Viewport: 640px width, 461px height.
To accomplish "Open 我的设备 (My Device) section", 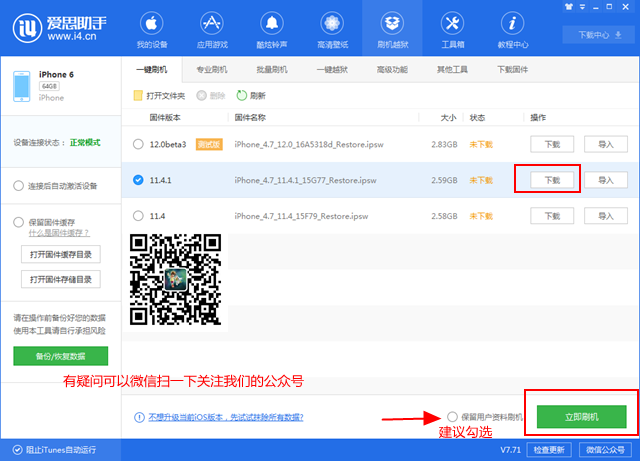I will tap(152, 30).
